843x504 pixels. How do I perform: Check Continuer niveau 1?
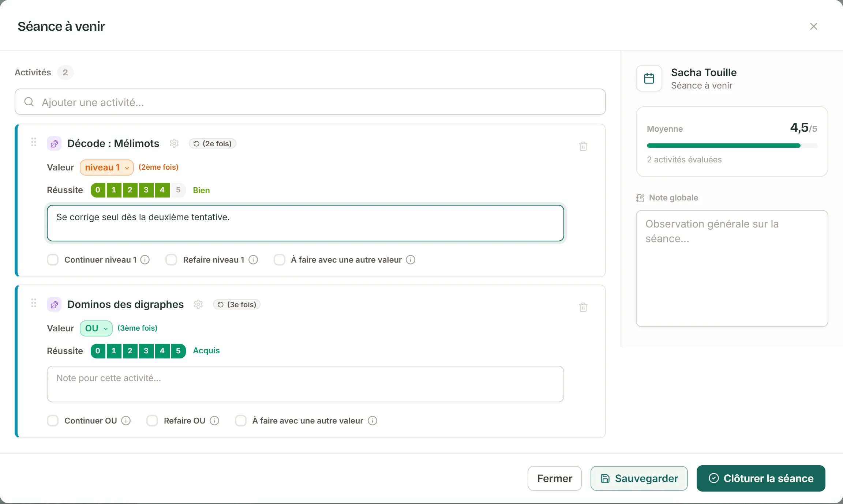click(53, 260)
